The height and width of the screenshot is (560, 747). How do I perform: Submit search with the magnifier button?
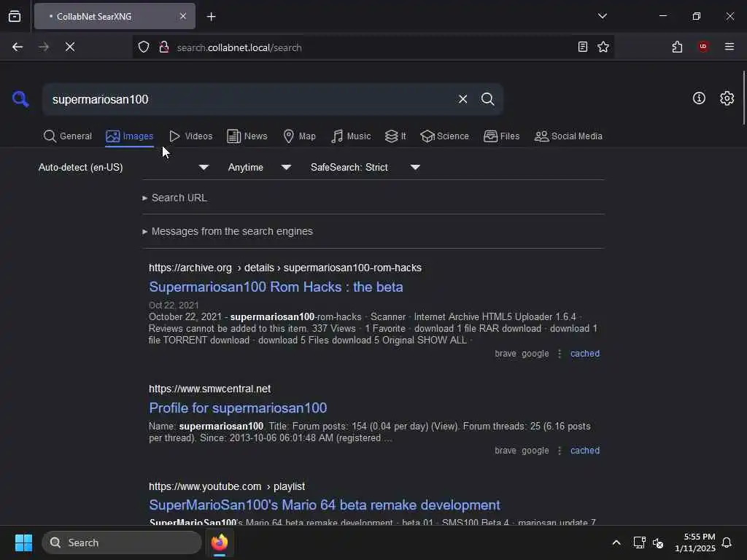(487, 99)
